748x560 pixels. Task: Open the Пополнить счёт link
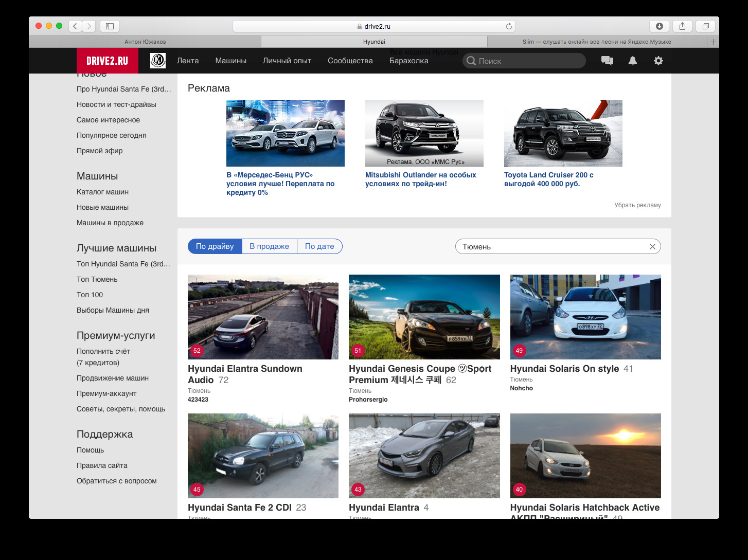[x=103, y=351]
